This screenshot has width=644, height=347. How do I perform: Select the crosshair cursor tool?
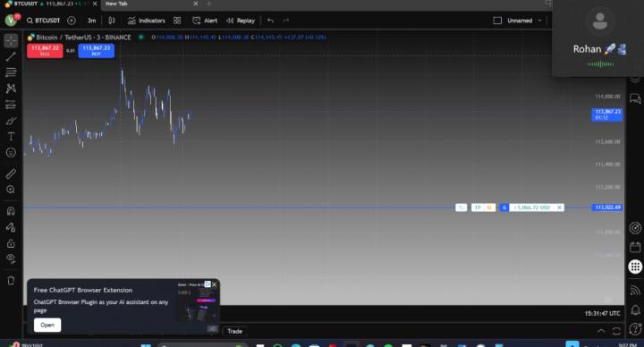click(x=11, y=40)
